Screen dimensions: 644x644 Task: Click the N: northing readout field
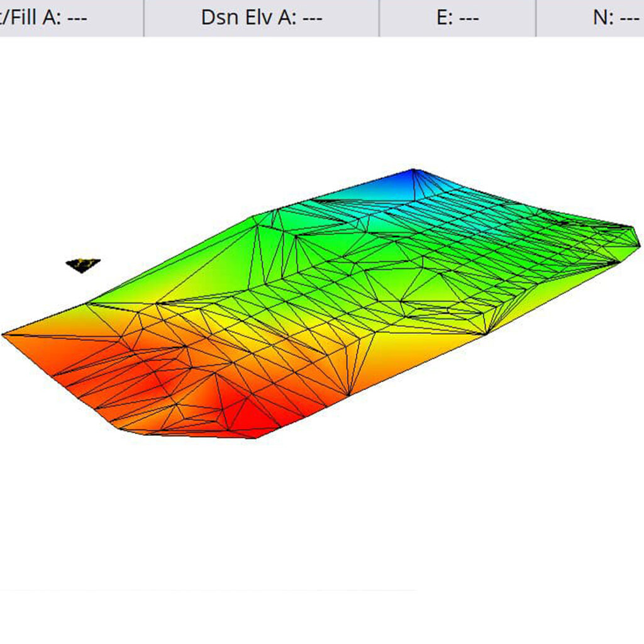pos(615,18)
